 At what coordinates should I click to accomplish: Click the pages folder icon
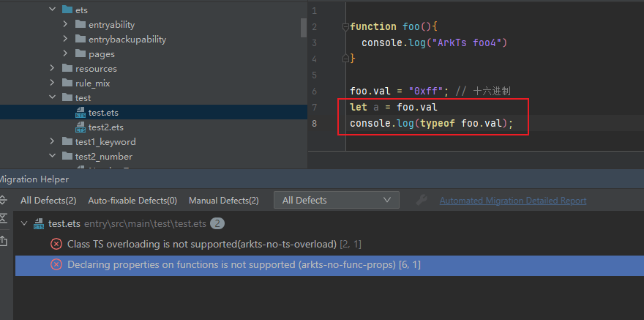[x=80, y=53]
